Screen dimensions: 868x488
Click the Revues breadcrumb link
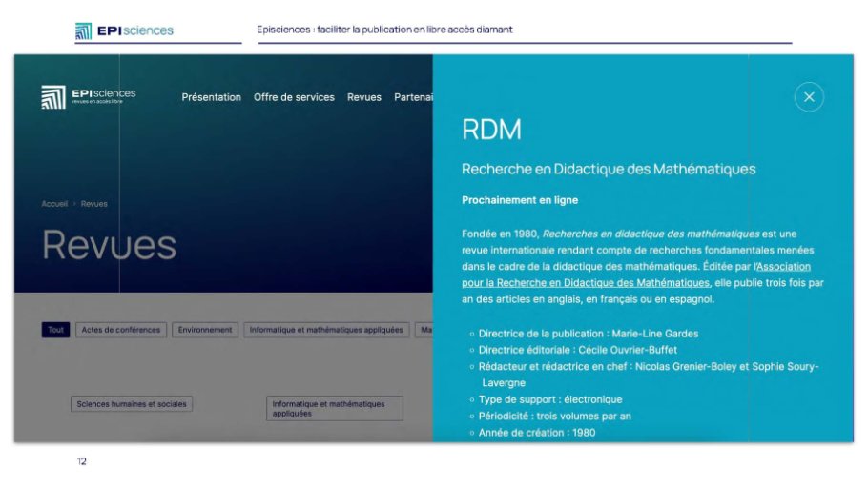pyautogui.click(x=94, y=204)
